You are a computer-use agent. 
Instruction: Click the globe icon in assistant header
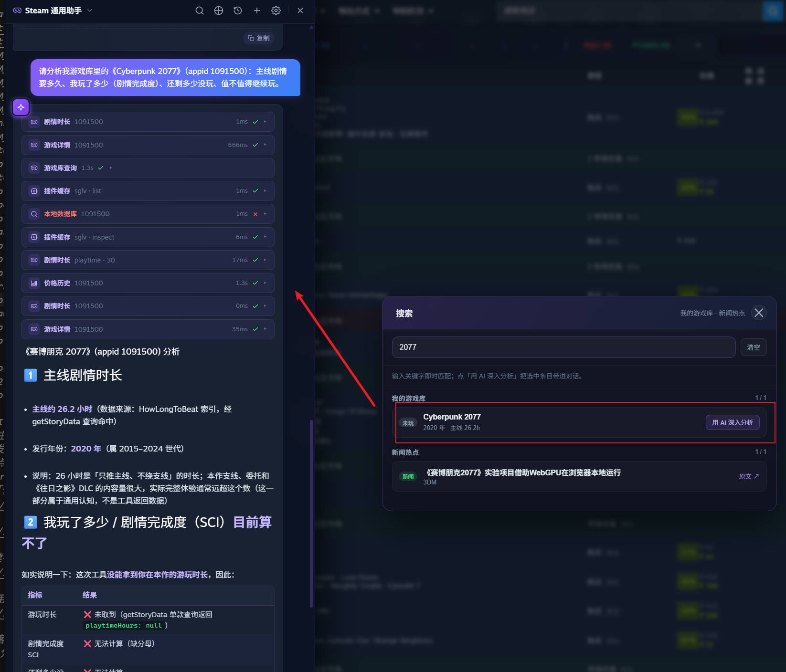[x=219, y=10]
